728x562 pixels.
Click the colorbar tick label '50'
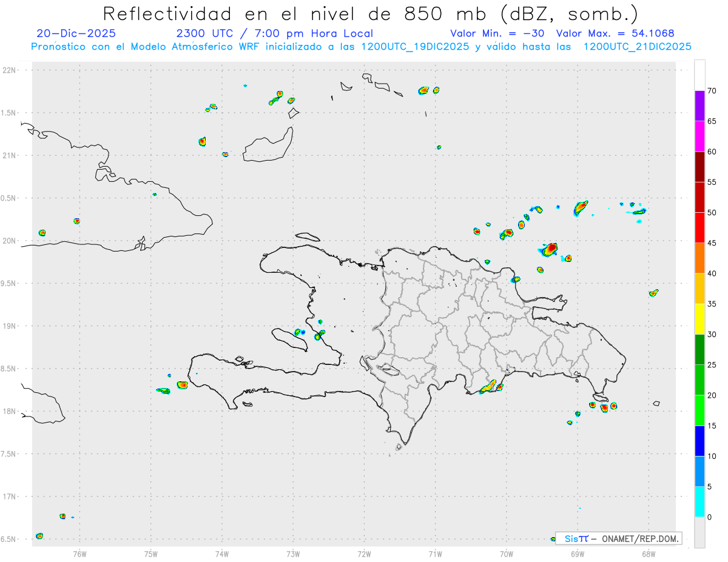(712, 213)
